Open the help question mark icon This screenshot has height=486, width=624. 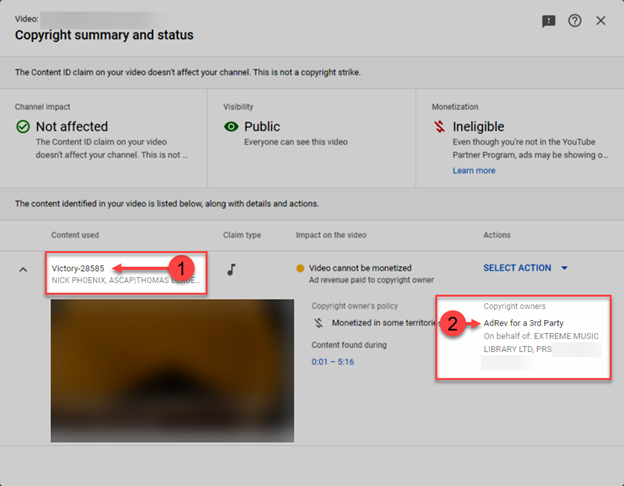575,21
